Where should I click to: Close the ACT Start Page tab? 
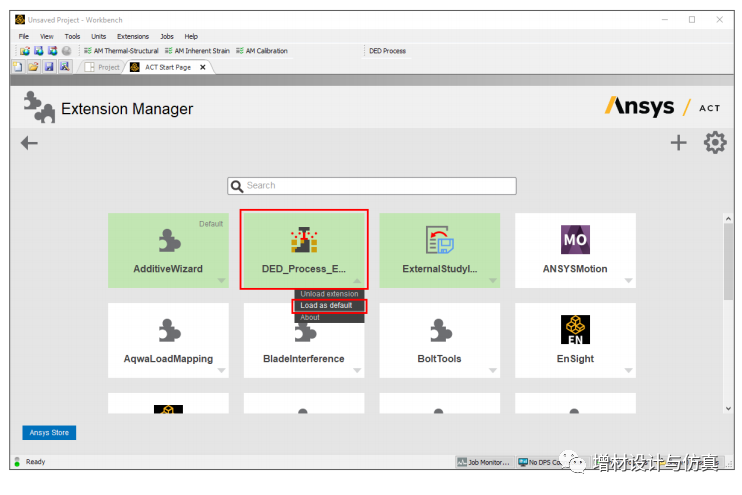click(x=203, y=67)
